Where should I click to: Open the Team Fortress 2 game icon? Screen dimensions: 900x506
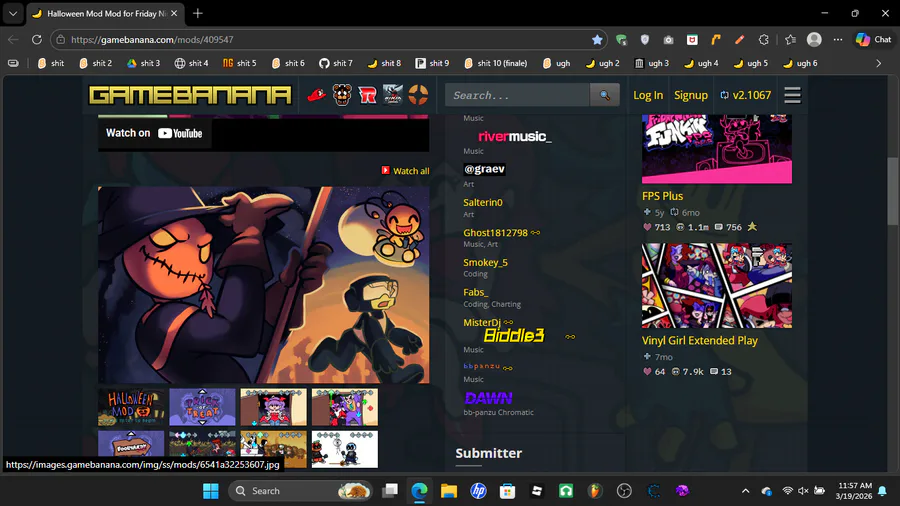coord(418,95)
